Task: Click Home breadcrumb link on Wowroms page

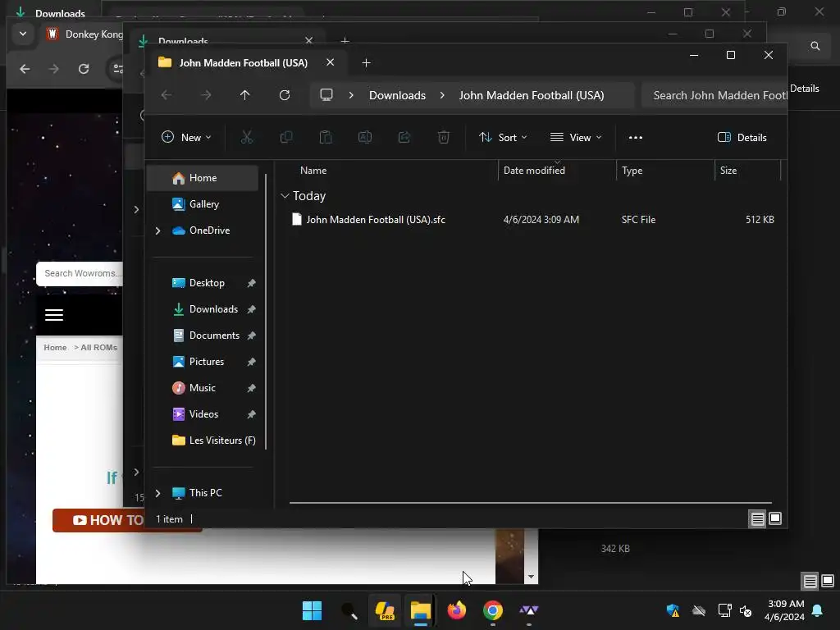Action: point(55,347)
